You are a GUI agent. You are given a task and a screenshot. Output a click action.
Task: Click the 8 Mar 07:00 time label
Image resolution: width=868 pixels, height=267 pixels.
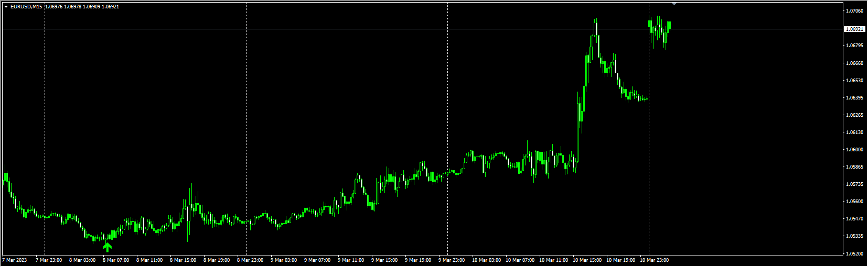[x=116, y=260]
